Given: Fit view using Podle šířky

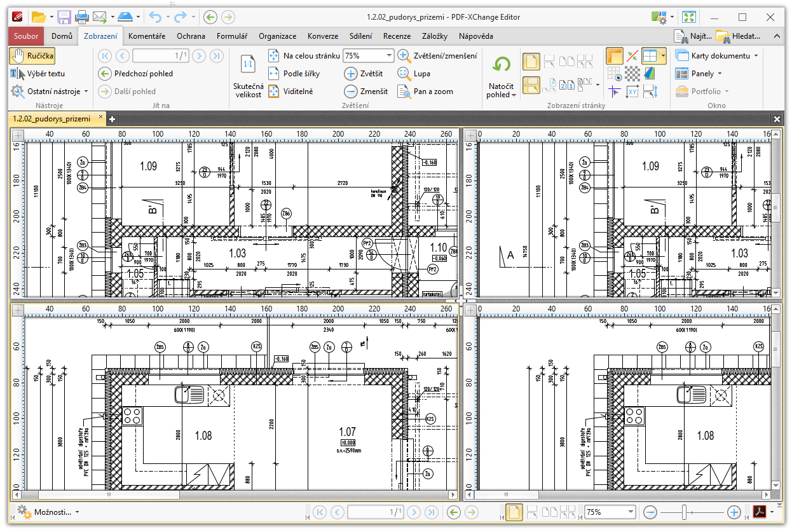Looking at the screenshot, I should 294,74.
